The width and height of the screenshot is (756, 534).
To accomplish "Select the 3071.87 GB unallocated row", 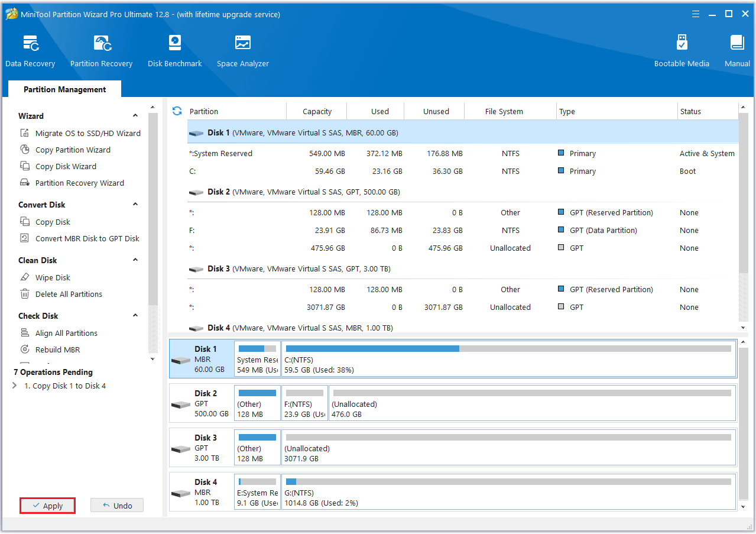I will tap(463, 307).
